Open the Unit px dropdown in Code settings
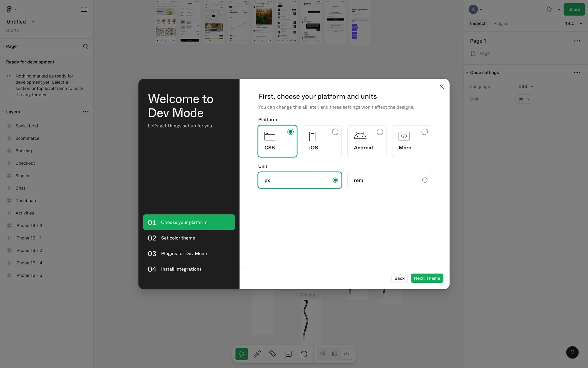Viewport: 588px width, 368px height. [x=524, y=99]
